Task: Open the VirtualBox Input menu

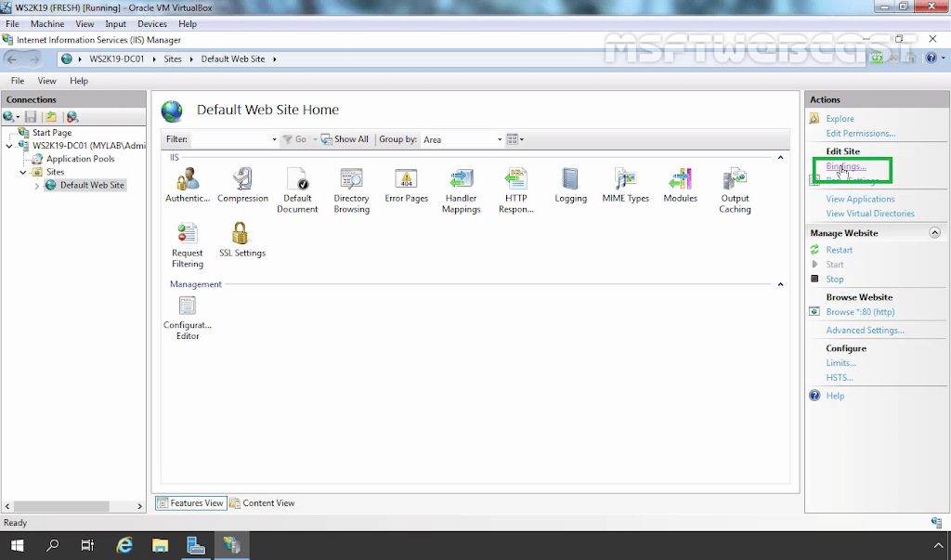Action: [115, 23]
